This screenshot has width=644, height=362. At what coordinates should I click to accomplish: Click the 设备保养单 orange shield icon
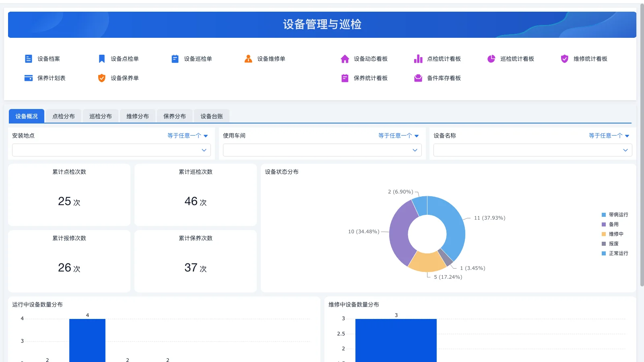click(102, 78)
